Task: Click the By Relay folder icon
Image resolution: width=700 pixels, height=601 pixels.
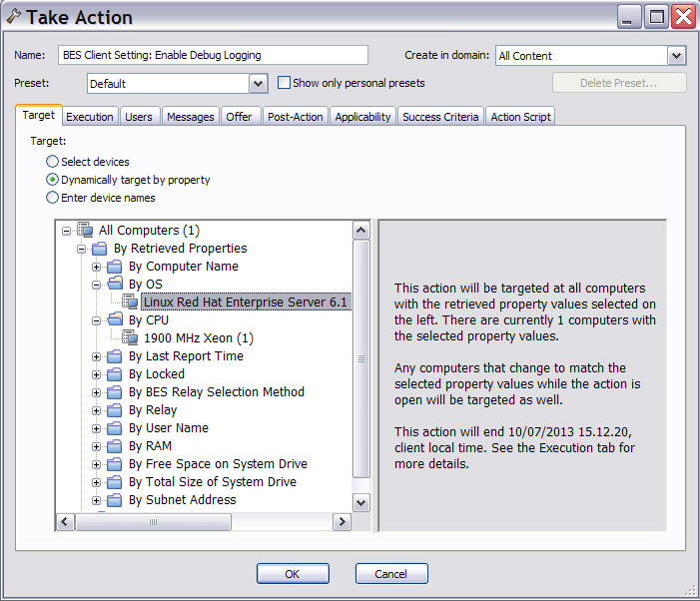Action: [x=115, y=410]
